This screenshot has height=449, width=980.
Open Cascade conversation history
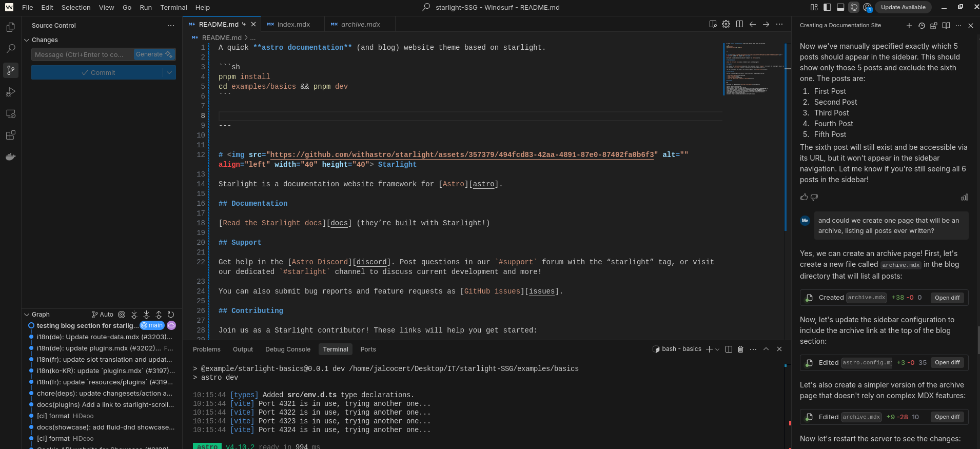[922, 26]
